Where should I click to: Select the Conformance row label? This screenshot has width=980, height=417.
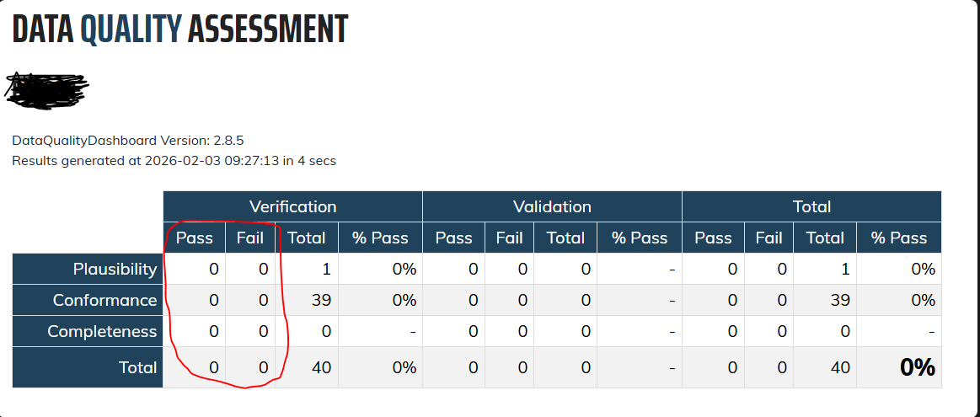[x=104, y=300]
